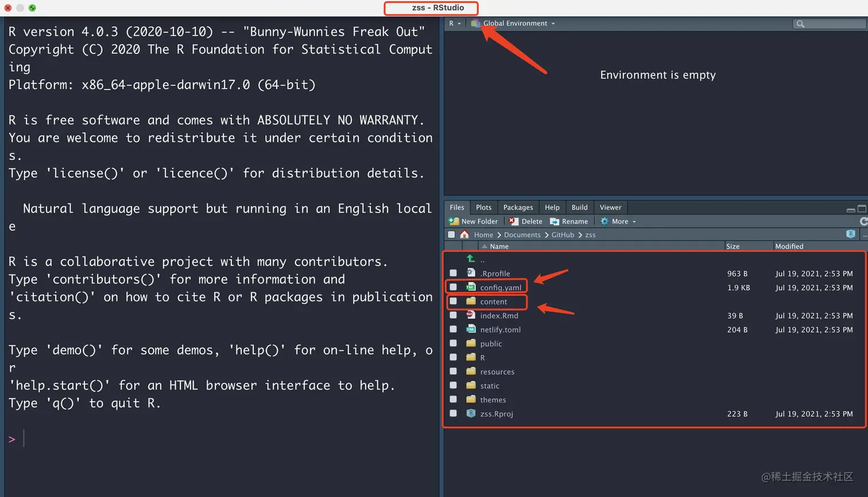Tick the netlify.toml checkbox
This screenshot has height=497, width=868.
tap(454, 329)
